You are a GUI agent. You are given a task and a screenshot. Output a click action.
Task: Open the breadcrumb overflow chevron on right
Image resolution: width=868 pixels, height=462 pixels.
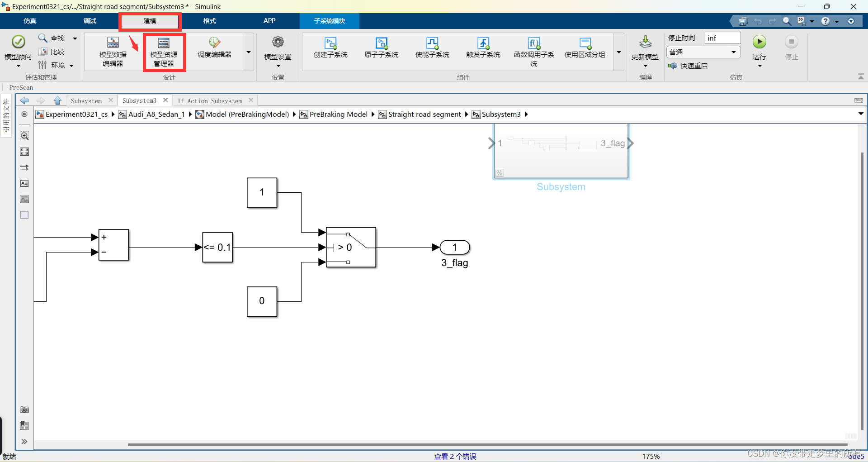[861, 114]
